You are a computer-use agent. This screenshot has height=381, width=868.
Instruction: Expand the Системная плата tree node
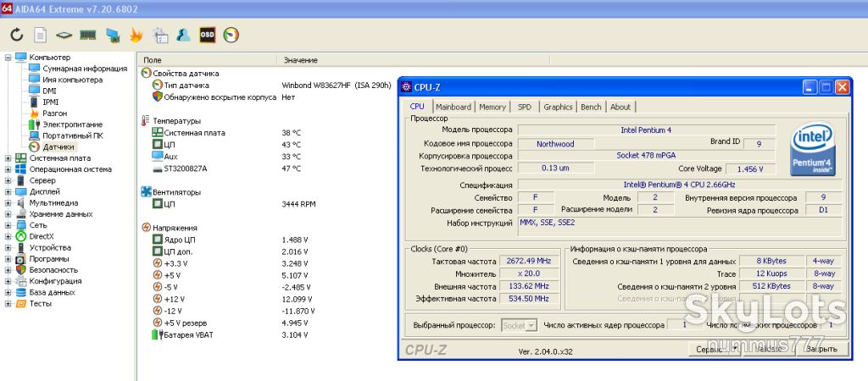coord(8,158)
